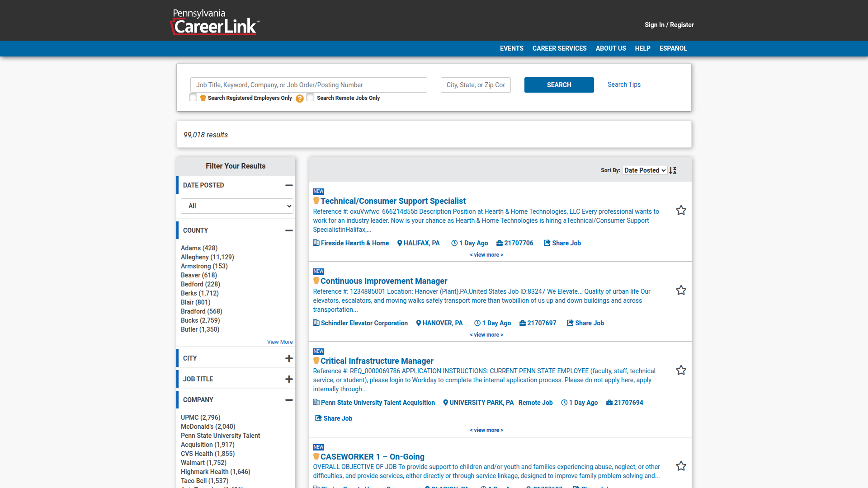The height and width of the screenshot is (488, 868).
Task: Click the clock icon on the Halifax job
Action: point(454,243)
